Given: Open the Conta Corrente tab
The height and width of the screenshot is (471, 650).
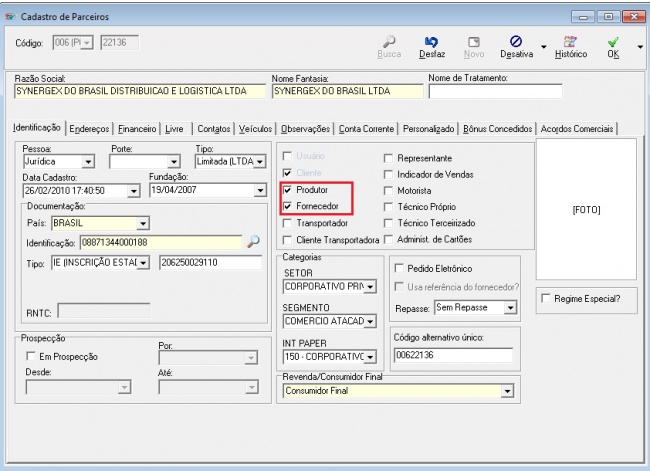Looking at the screenshot, I should (x=367, y=128).
